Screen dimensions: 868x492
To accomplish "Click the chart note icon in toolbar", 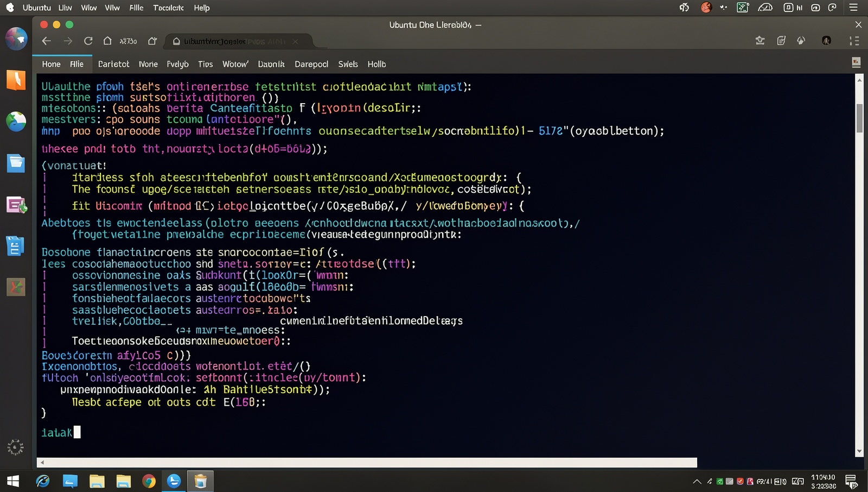I will 781,41.
